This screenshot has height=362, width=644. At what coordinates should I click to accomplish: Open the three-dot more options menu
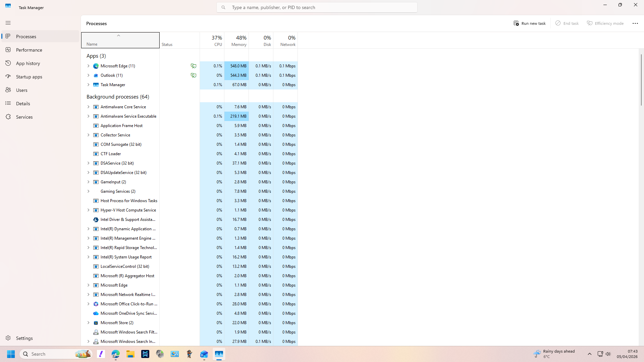635,23
